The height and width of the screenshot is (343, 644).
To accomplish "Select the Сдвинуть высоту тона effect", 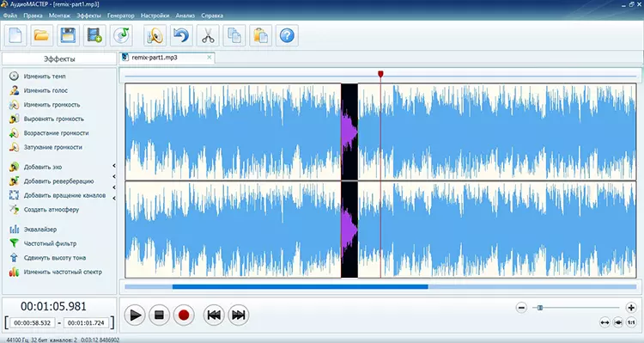I will click(x=55, y=258).
